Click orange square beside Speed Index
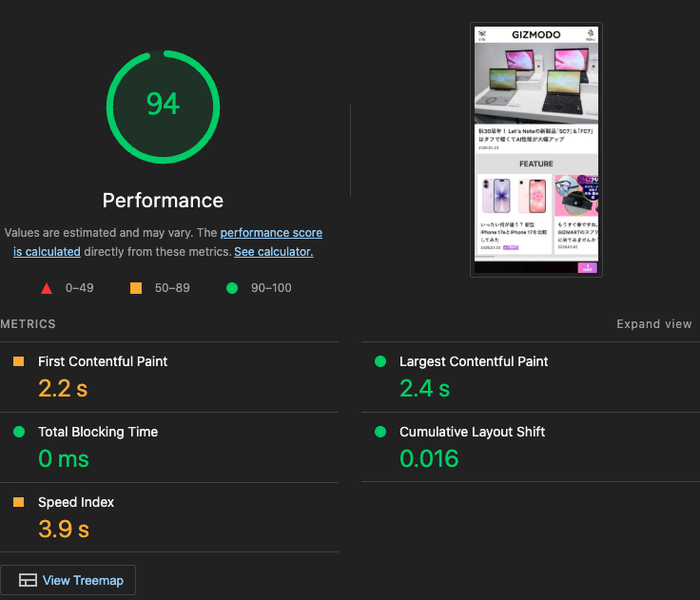Viewport: 700px width, 600px height. [x=19, y=502]
